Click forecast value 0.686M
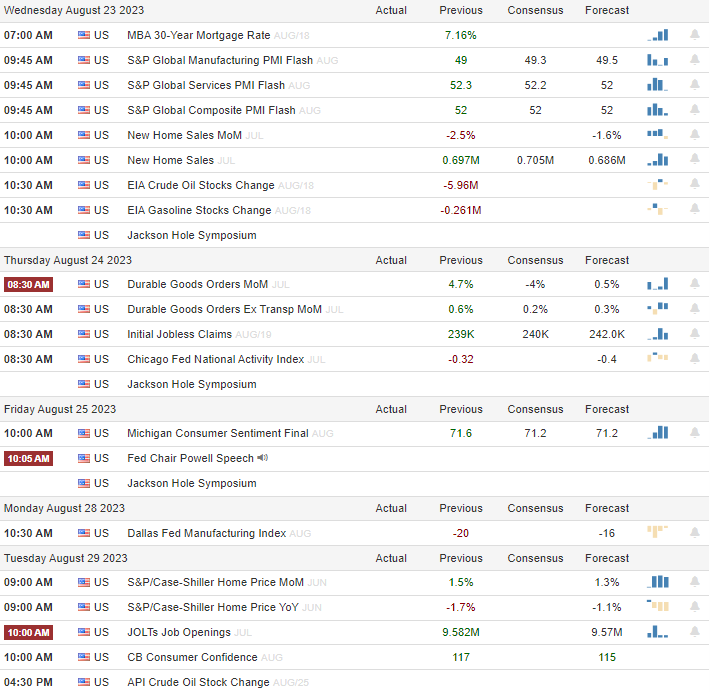 [607, 160]
